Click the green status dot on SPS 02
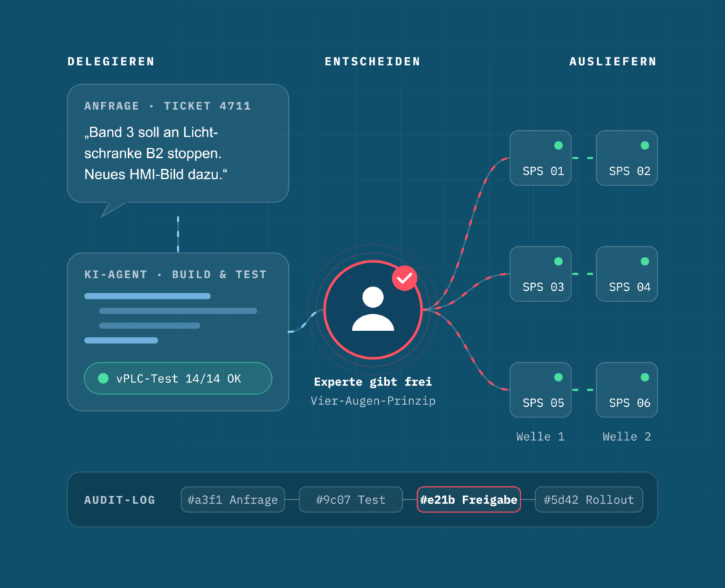The height and width of the screenshot is (588, 725). (x=645, y=146)
